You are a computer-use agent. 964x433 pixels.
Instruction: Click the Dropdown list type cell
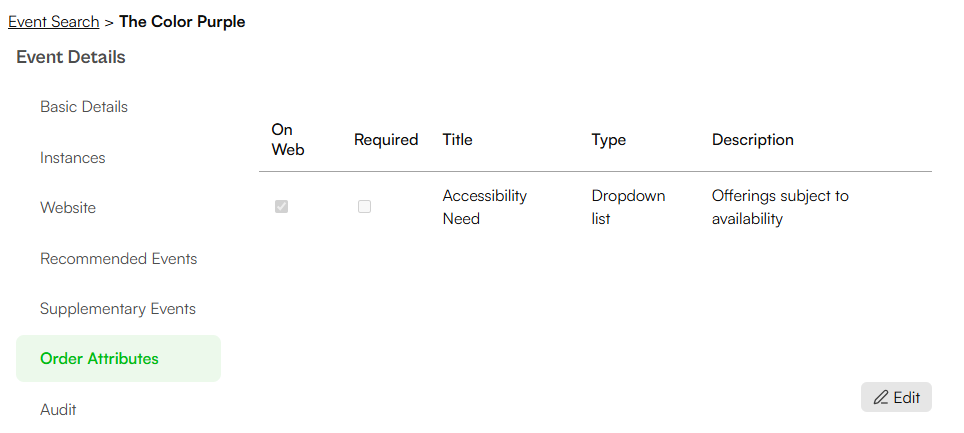pos(628,207)
